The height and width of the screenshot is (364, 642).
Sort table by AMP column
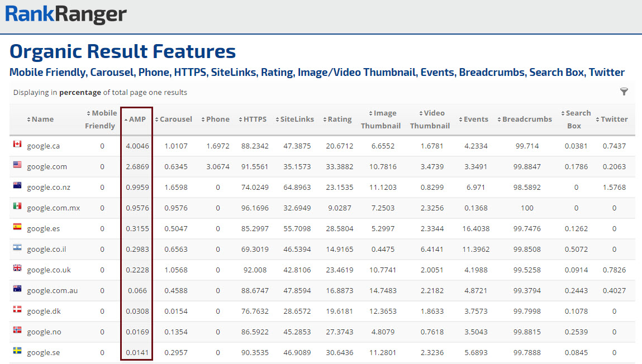pos(137,119)
